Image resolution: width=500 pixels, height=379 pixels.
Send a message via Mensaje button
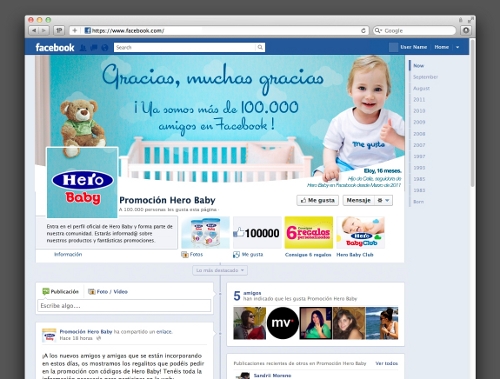pos(358,200)
